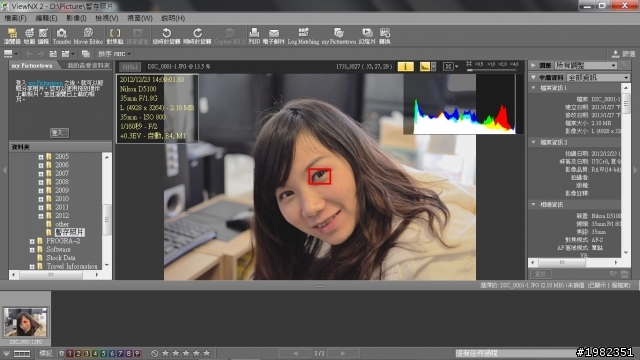Go to the previous image arrow
Screen dimensions: 640x360
click(295, 353)
